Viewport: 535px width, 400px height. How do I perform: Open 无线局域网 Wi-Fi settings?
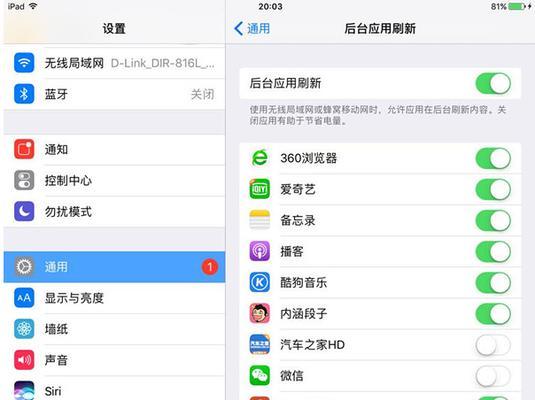114,63
